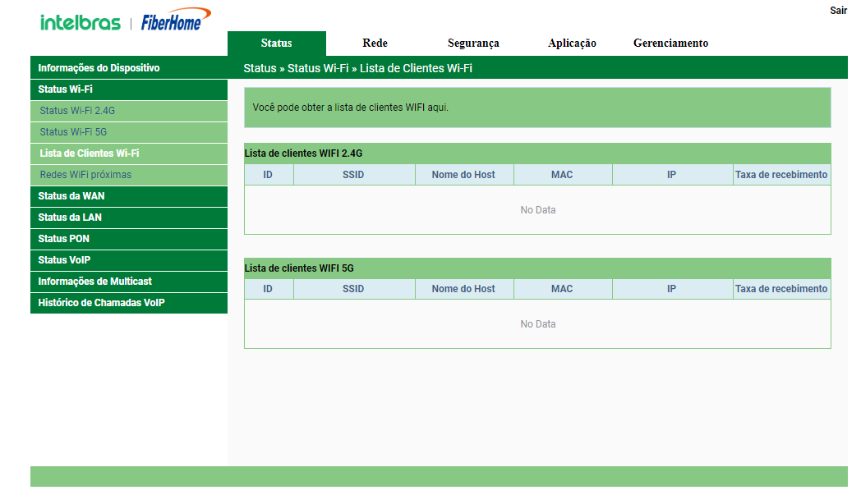Open the Segurança tab
Image resolution: width=861 pixels, height=504 pixels.
click(x=473, y=44)
